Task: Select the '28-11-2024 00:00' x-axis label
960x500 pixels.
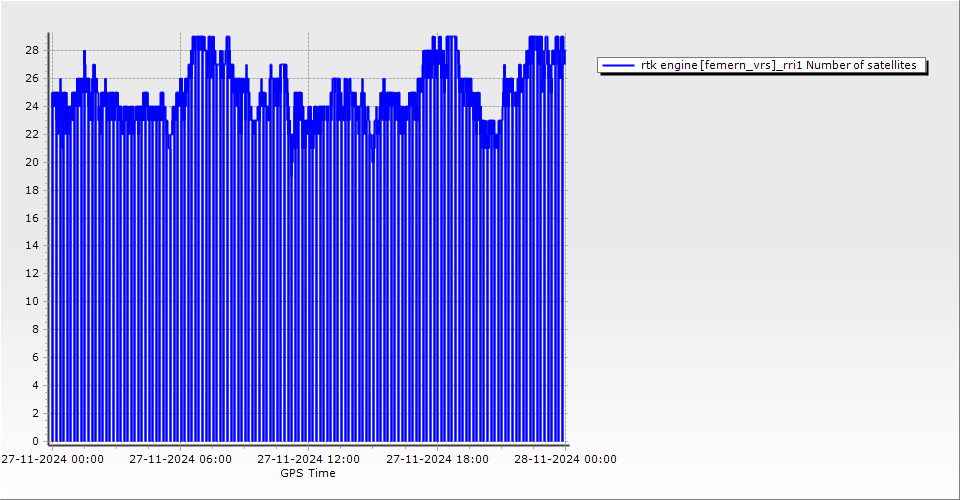Action: (565, 459)
